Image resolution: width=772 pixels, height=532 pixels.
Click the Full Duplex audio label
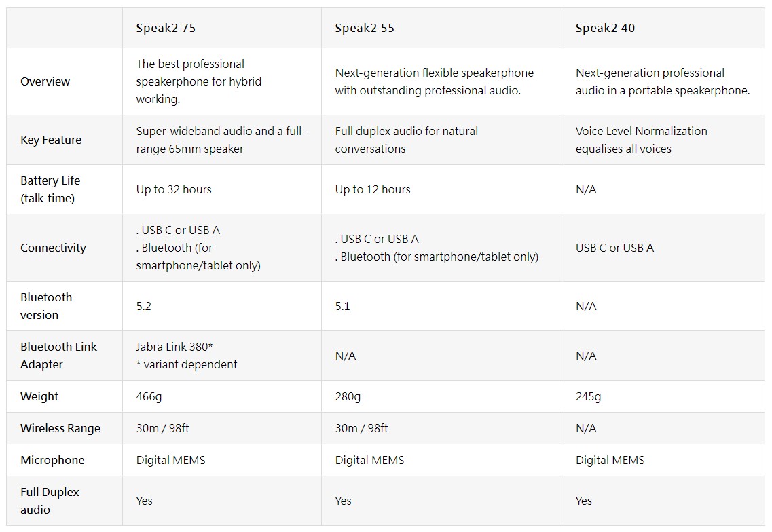click(x=50, y=501)
